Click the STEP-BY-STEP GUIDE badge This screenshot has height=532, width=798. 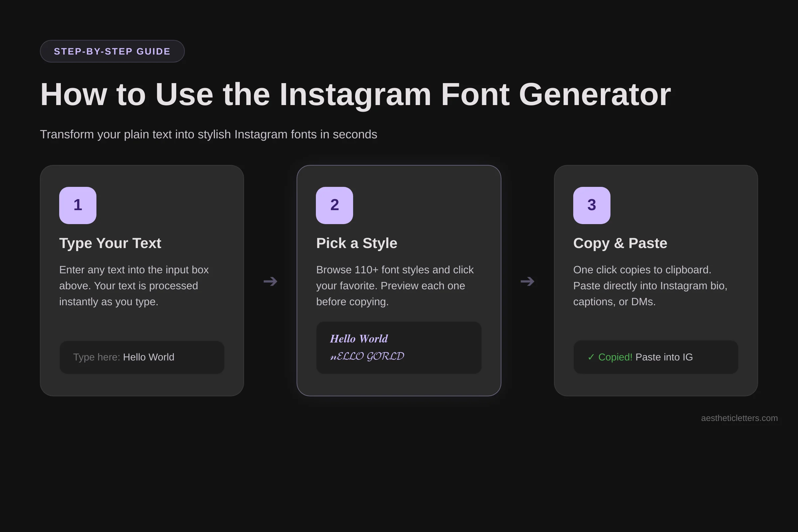[x=112, y=51]
